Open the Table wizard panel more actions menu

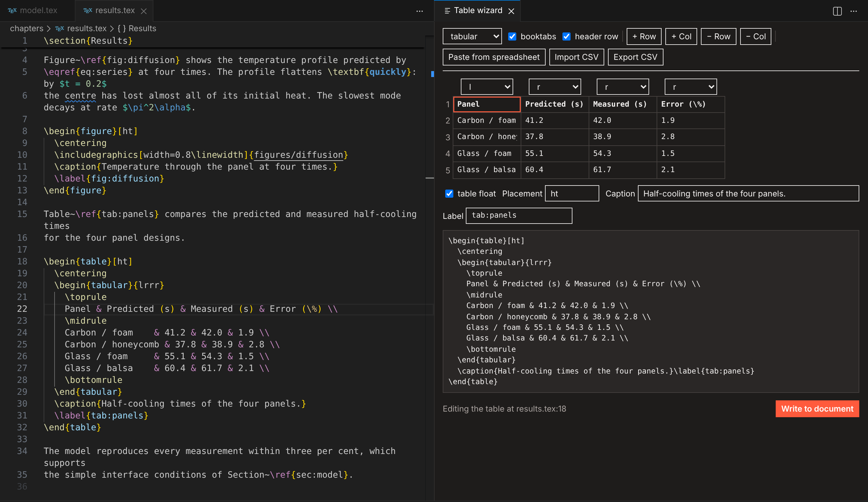854,11
